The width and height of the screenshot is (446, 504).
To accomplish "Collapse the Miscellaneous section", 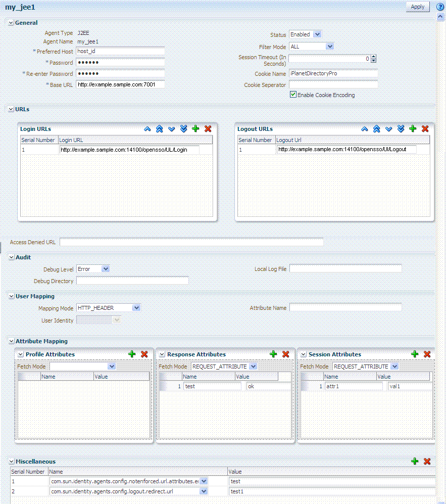I will pyautogui.click(x=12, y=462).
